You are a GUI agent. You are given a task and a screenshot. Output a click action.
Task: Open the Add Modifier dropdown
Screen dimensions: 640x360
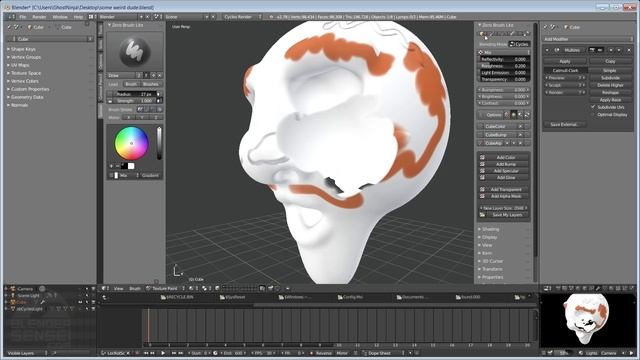[x=587, y=39]
